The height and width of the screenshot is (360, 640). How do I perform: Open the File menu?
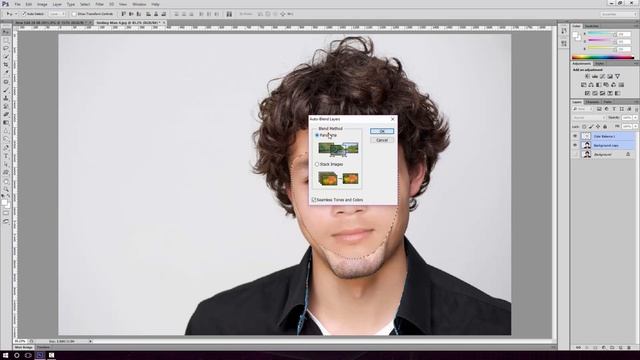(x=18, y=4)
